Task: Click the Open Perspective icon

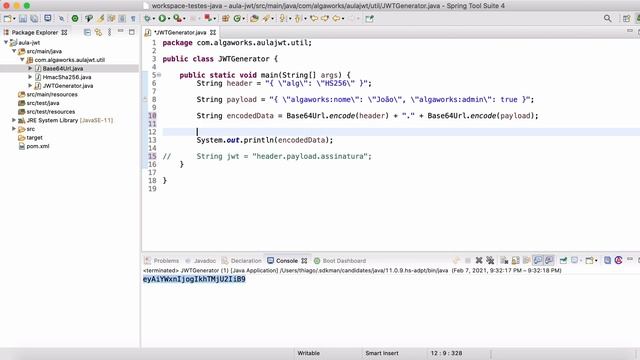Action: (x=627, y=18)
